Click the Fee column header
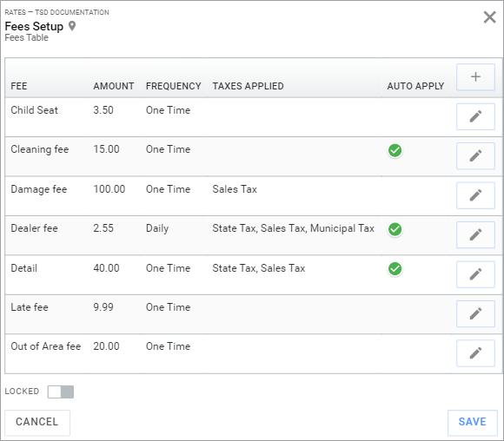Image resolution: width=504 pixels, height=441 pixels. click(19, 86)
